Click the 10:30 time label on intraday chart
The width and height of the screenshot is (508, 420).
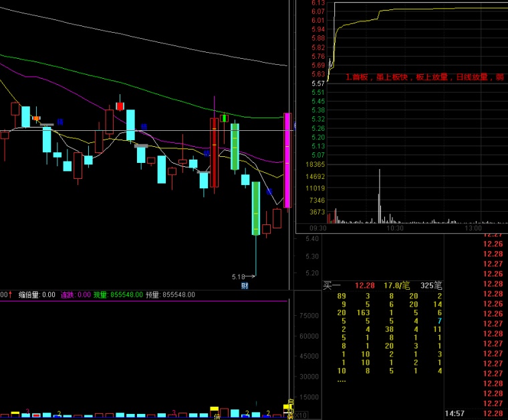tap(394, 228)
